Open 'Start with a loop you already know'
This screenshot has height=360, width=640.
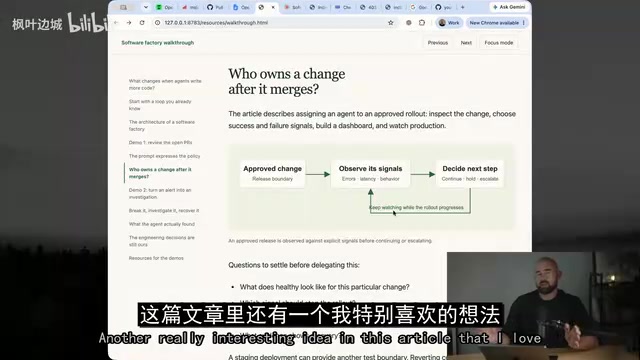point(160,105)
